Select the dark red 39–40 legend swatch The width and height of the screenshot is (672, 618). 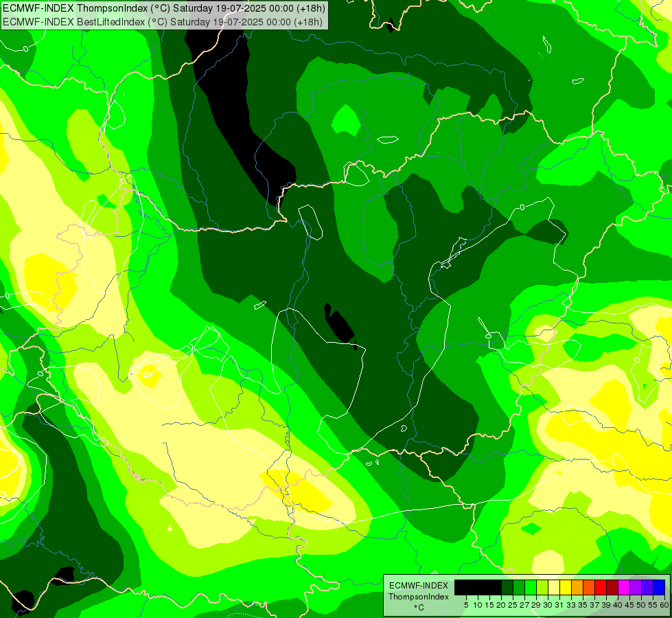[x=612, y=588]
